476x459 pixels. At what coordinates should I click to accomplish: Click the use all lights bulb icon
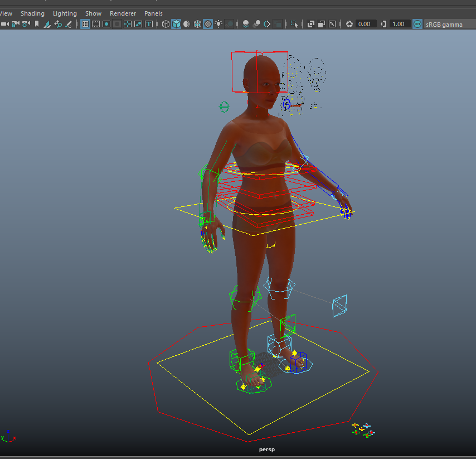[219, 24]
